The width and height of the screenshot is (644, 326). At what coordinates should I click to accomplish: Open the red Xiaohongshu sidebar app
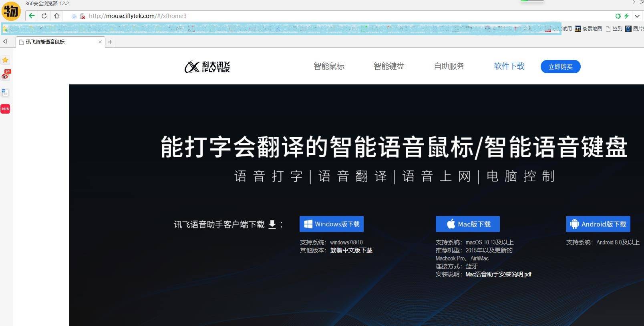5,109
